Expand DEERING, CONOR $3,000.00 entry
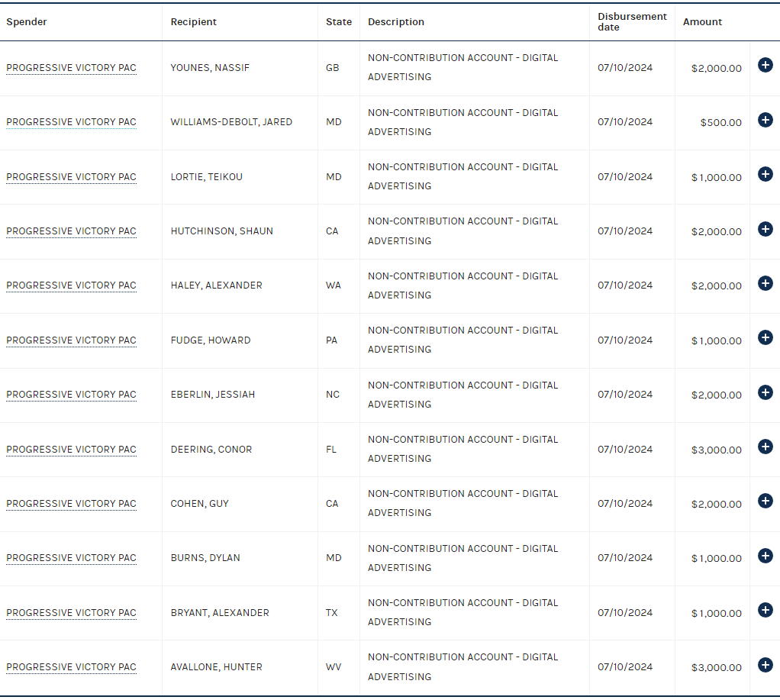Image resolution: width=780 pixels, height=700 pixels. pos(765,447)
